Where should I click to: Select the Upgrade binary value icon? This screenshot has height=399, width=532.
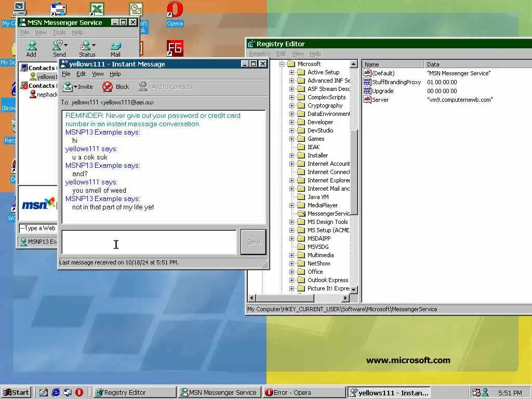click(x=367, y=90)
